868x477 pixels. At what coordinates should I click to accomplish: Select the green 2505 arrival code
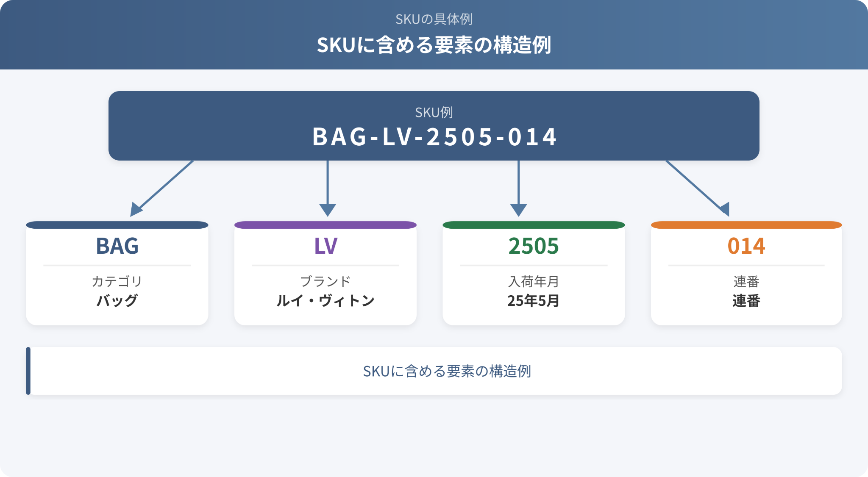[x=534, y=246]
